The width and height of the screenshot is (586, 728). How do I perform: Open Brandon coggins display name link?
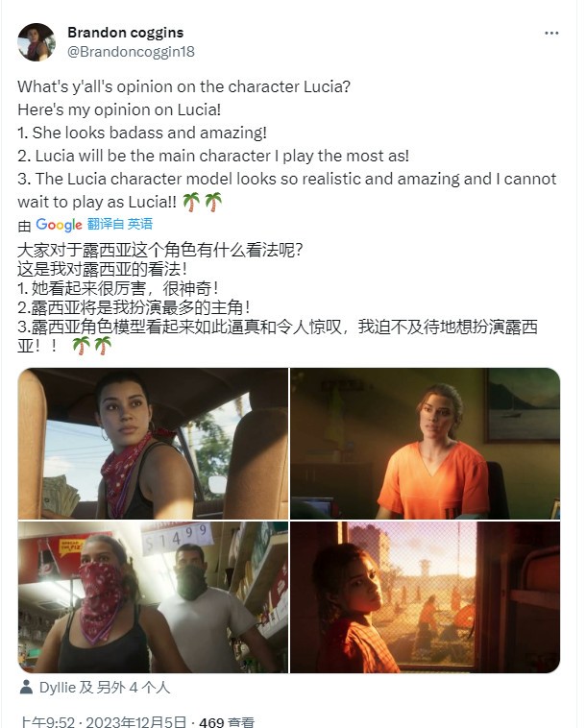[x=126, y=33]
